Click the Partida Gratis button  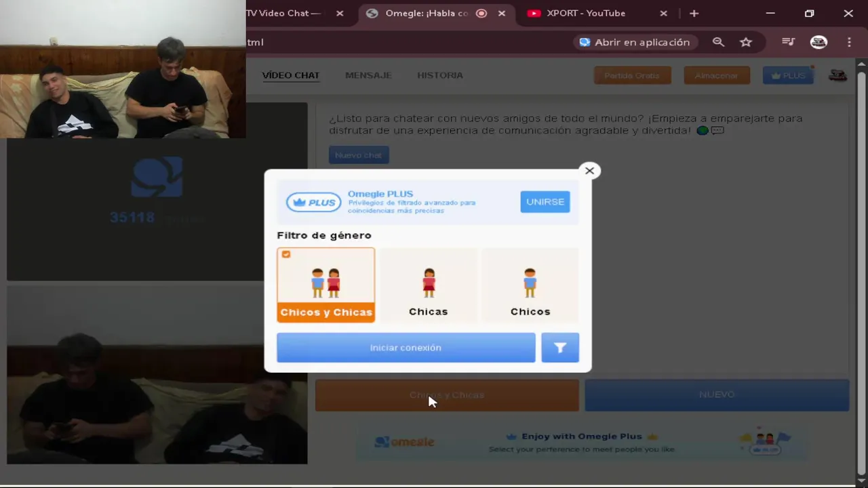(632, 75)
